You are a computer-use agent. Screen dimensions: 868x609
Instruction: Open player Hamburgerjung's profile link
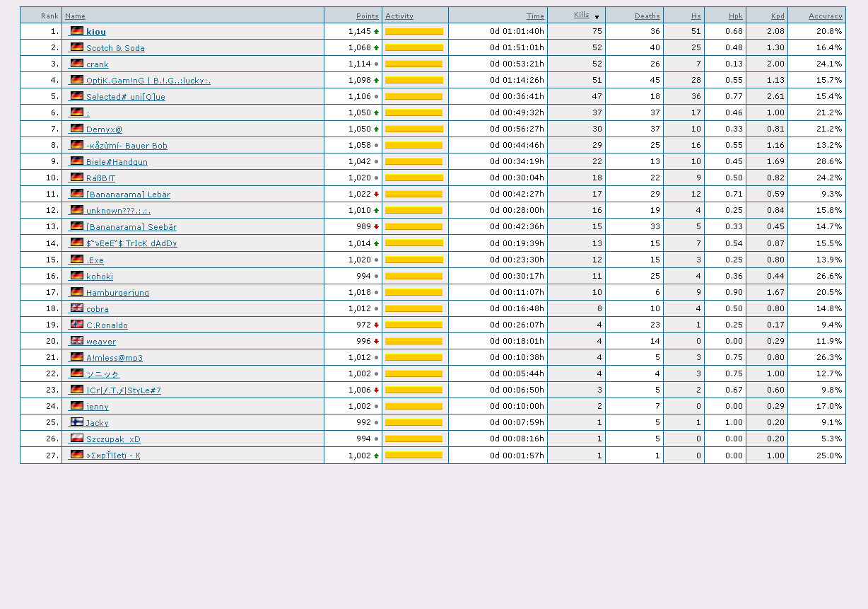pyautogui.click(x=117, y=293)
